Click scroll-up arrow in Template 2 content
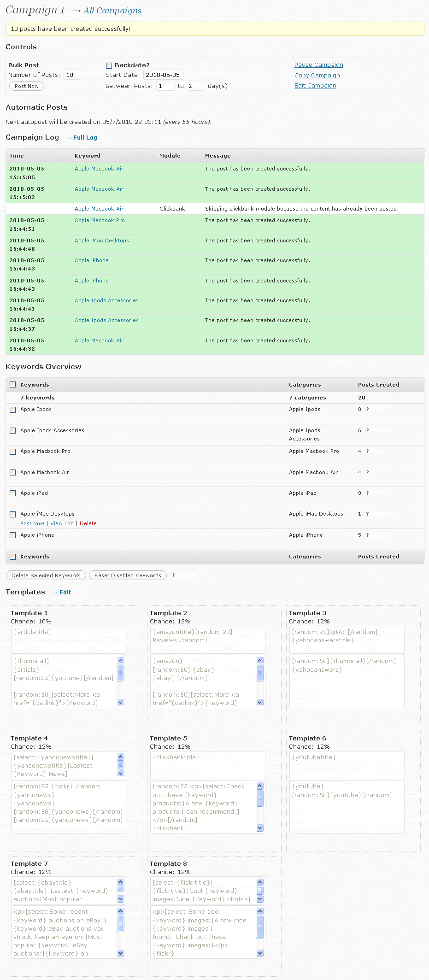This screenshot has width=429, height=980. (x=260, y=660)
